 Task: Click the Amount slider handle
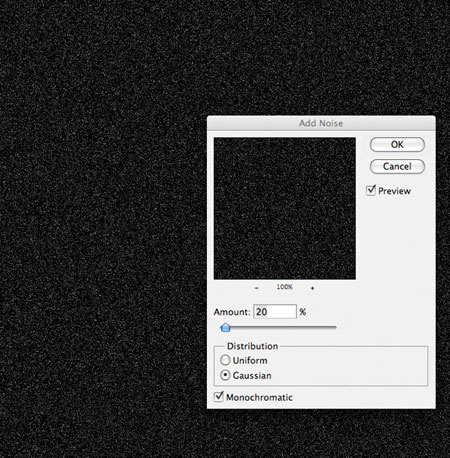point(226,327)
